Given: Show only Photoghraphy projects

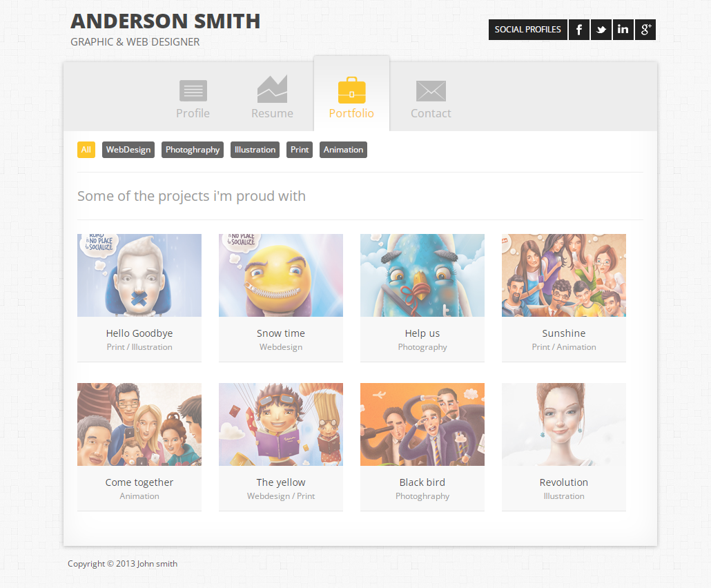Looking at the screenshot, I should click(193, 150).
